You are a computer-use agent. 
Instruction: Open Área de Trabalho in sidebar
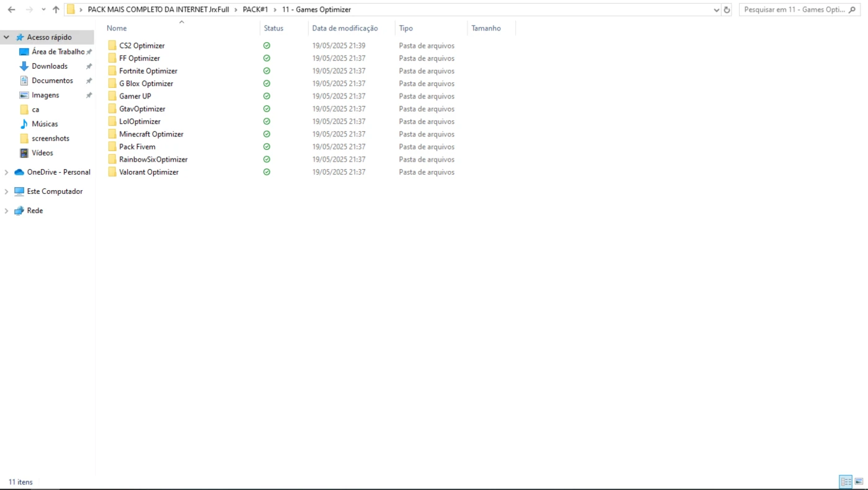(x=58, y=52)
